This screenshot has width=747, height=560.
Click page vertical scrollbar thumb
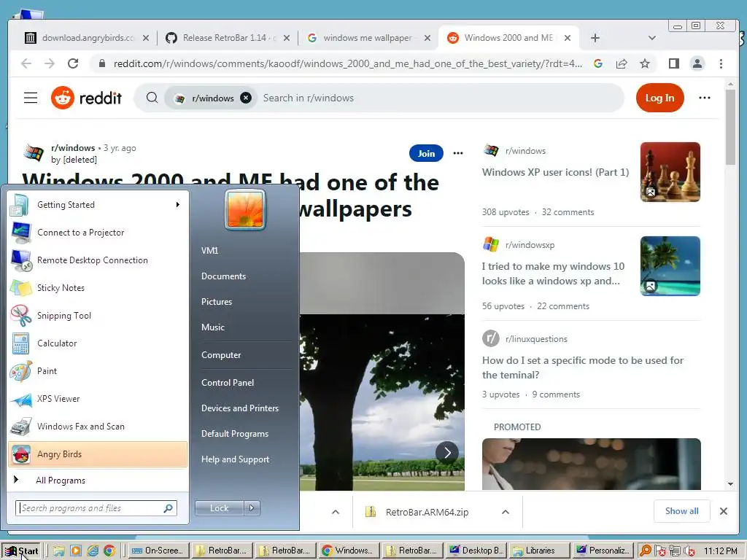[x=730, y=128]
